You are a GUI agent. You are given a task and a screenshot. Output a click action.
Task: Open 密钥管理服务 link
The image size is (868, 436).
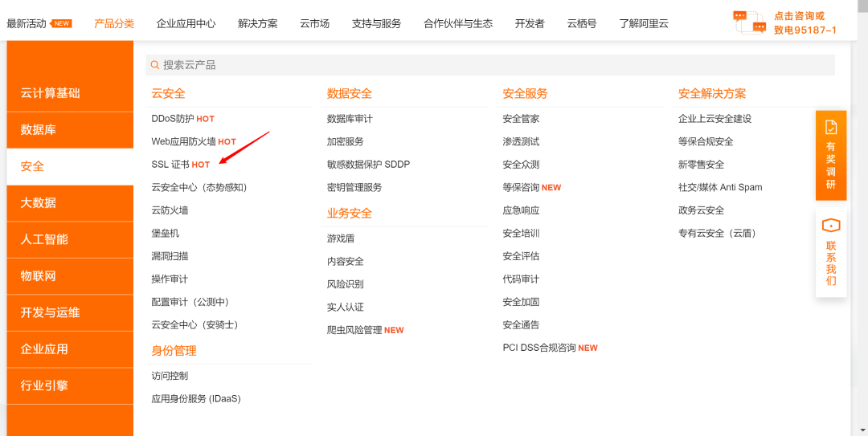click(x=355, y=188)
